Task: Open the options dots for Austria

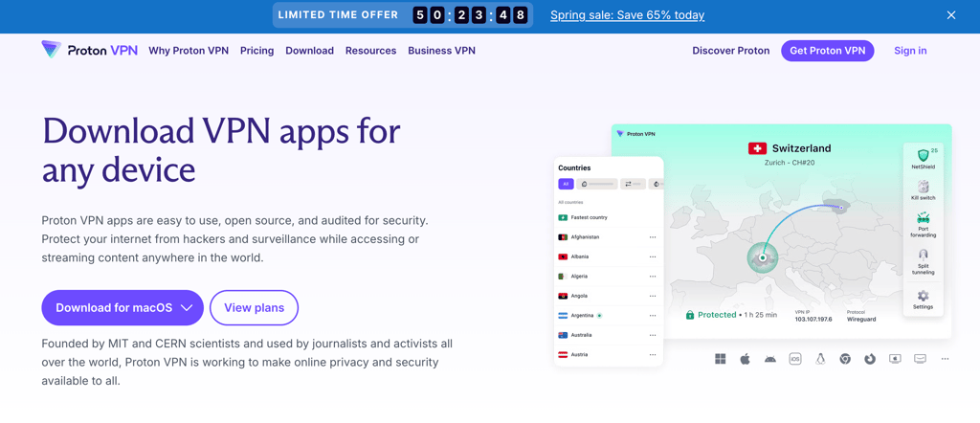Action: coord(653,354)
